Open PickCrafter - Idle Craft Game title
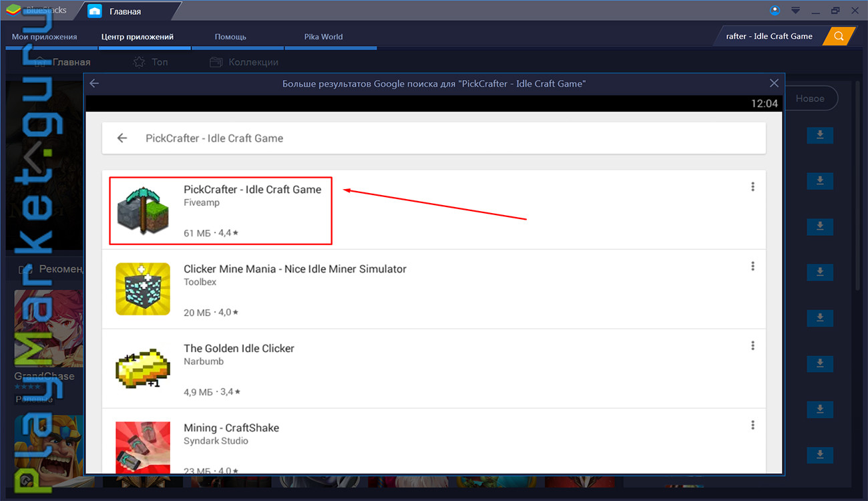This screenshot has height=501, width=868. [x=252, y=190]
